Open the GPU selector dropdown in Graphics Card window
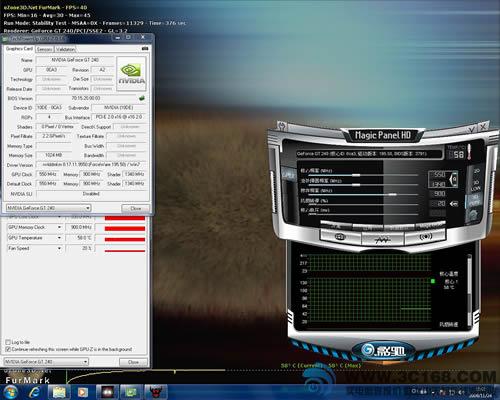This screenshot has height=400, width=500. (49, 208)
